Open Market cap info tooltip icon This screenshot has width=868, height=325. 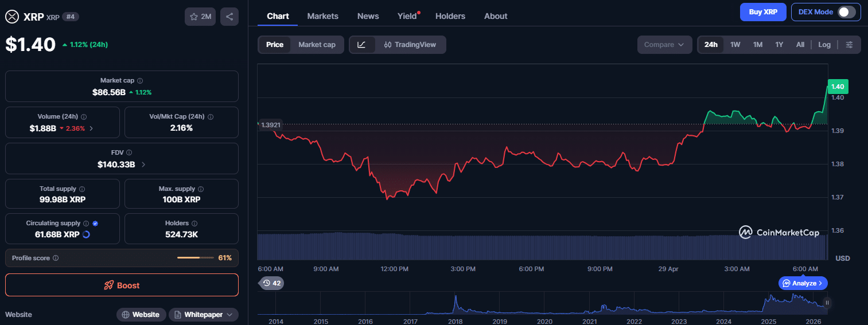tap(140, 81)
